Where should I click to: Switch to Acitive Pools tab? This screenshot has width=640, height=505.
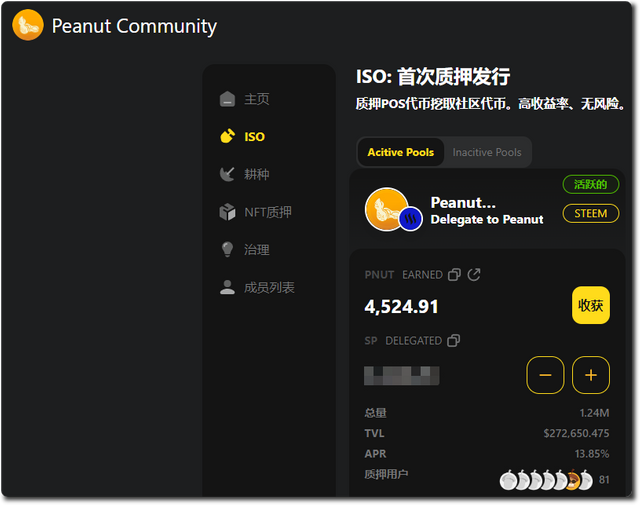coord(400,152)
